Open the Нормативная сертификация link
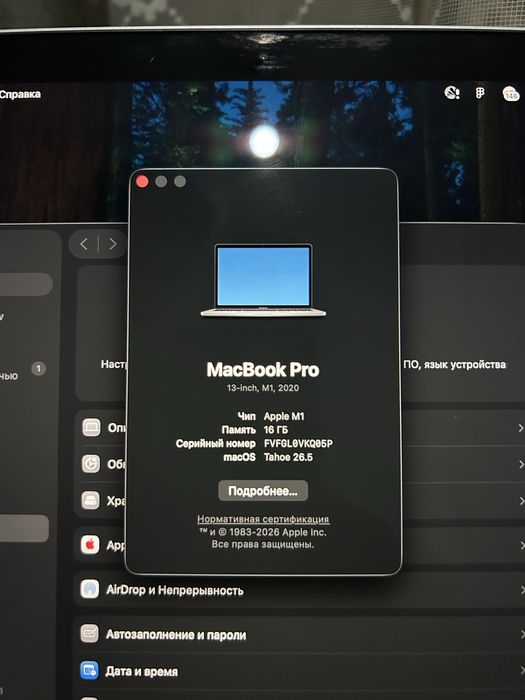This screenshot has width=525, height=700. (263, 519)
